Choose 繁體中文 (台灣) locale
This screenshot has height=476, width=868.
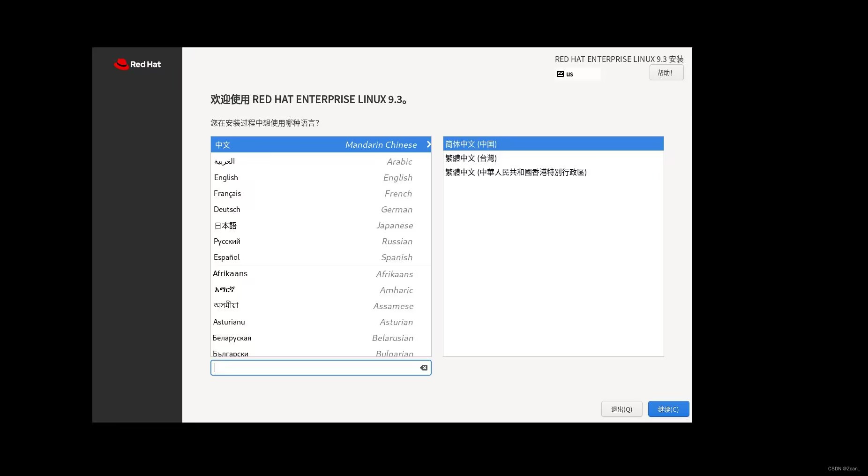tap(554, 158)
